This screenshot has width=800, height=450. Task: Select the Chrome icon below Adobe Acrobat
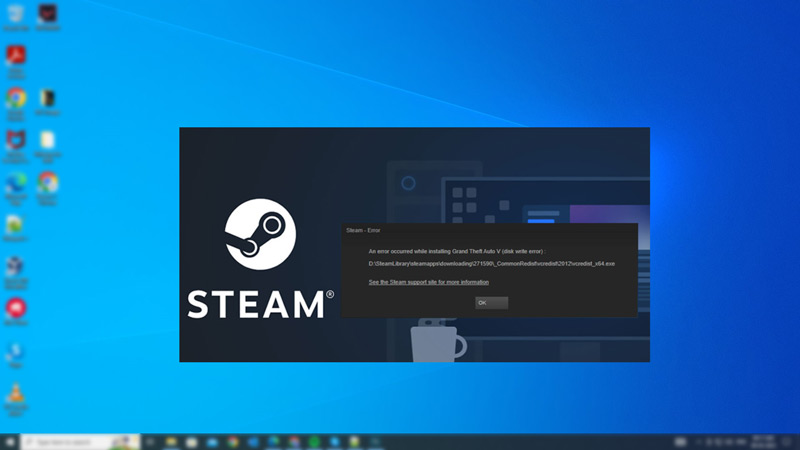pyautogui.click(x=16, y=104)
